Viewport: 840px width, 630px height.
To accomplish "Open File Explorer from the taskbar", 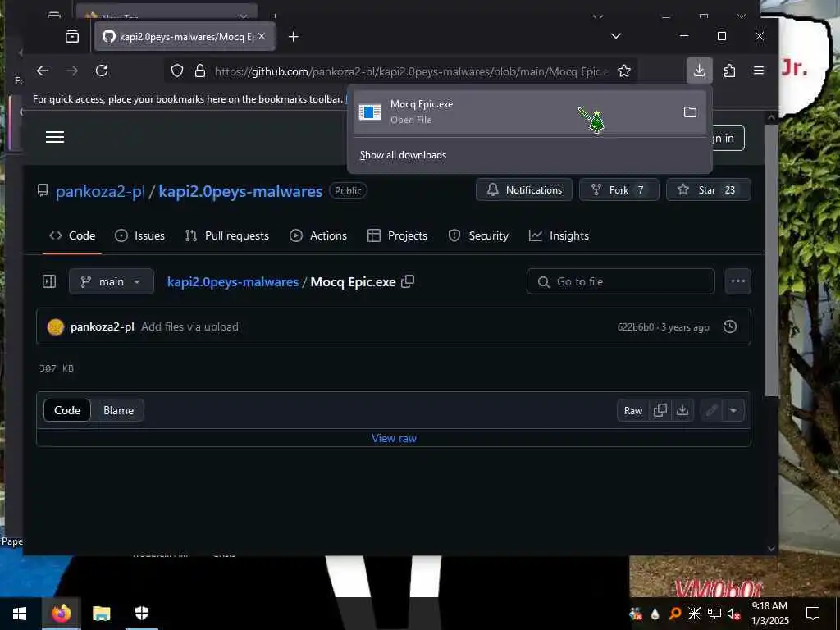I will pyautogui.click(x=101, y=614).
